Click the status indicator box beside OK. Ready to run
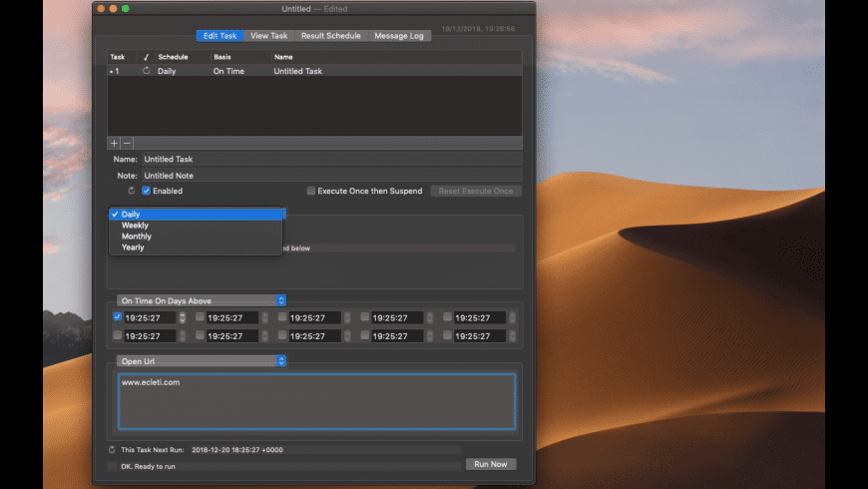Screen dimensions: 868x489 113,465
